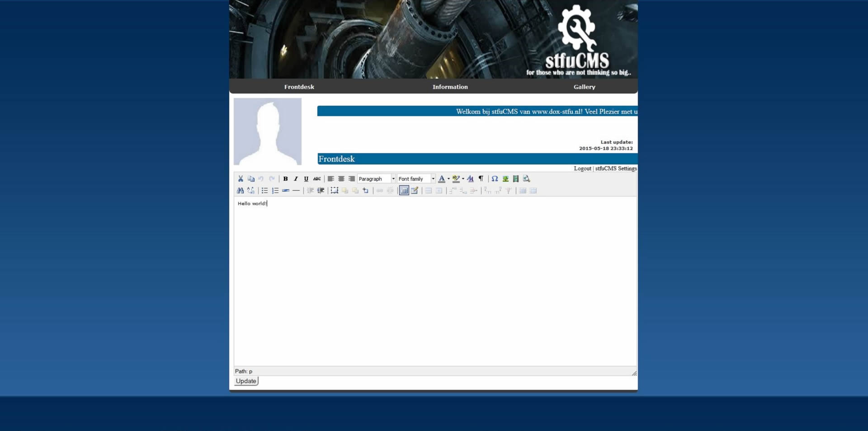Open the Paragraph format dropdown
This screenshot has width=868, height=431.
click(377, 179)
